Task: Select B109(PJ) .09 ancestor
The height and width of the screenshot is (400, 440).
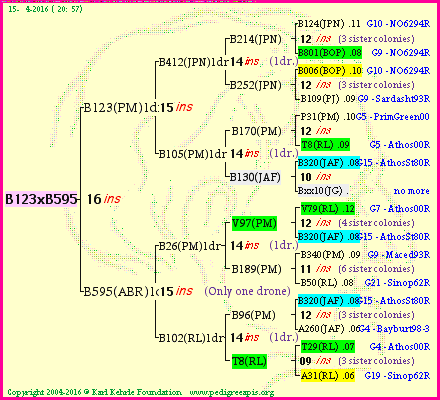Action: pos(328,99)
